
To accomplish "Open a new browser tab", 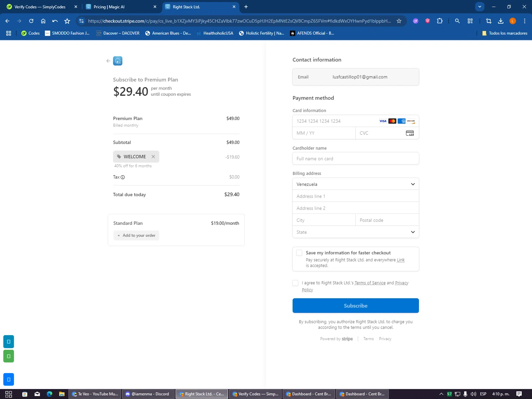I will 246,7.
